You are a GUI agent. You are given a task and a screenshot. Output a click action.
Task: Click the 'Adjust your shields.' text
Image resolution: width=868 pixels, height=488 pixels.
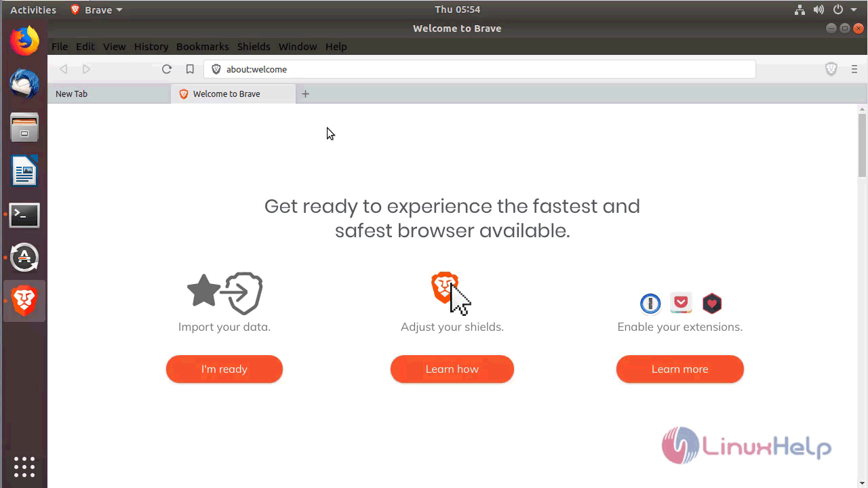[452, 327]
